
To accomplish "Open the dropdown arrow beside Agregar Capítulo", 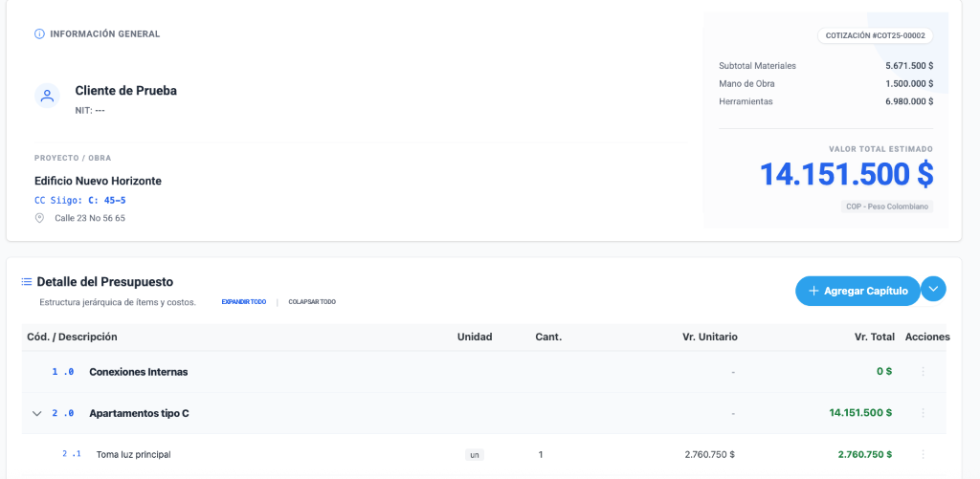I will coord(933,290).
